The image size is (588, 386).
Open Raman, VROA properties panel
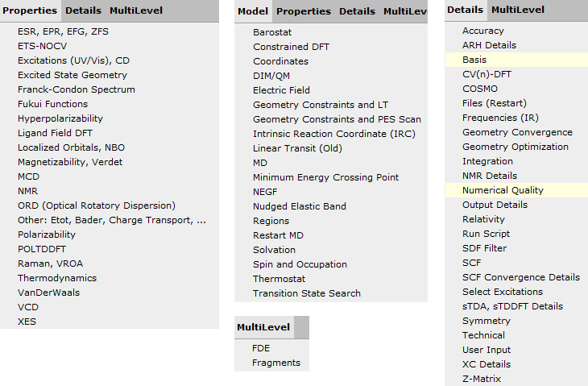point(49,264)
